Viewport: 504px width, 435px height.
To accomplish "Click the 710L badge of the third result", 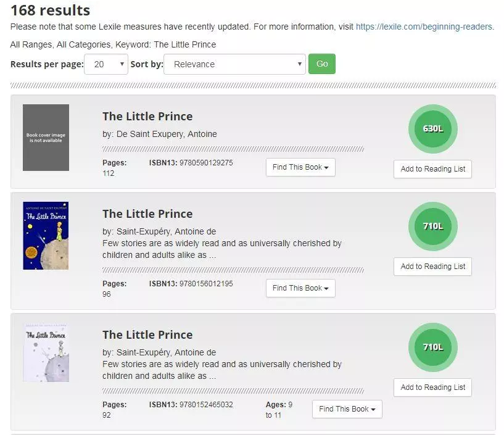I will pyautogui.click(x=432, y=347).
